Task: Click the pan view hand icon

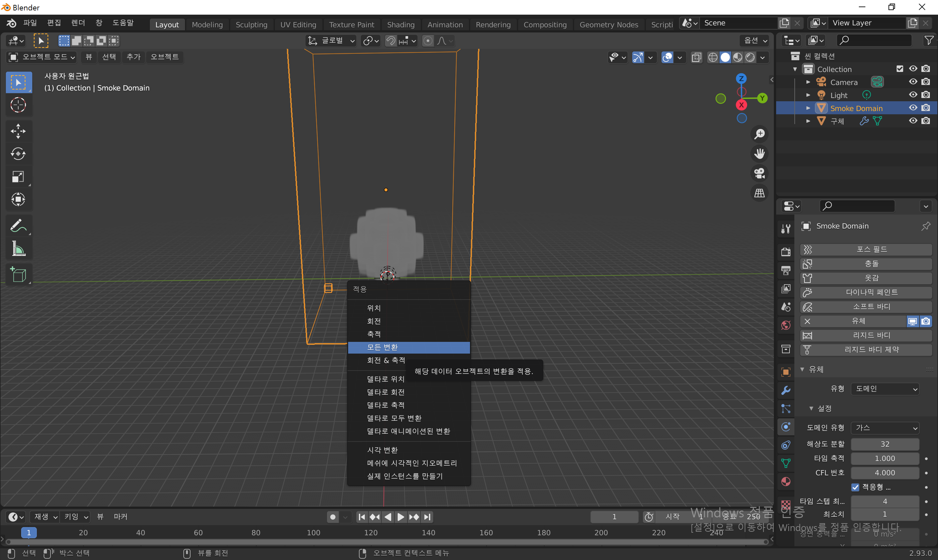Action: (x=759, y=154)
